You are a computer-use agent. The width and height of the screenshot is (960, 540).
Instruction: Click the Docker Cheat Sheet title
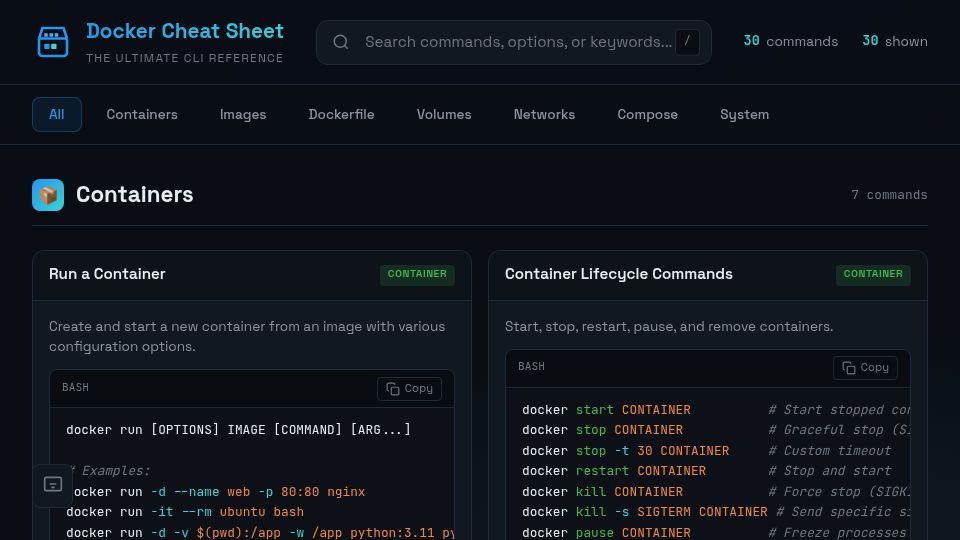point(185,31)
